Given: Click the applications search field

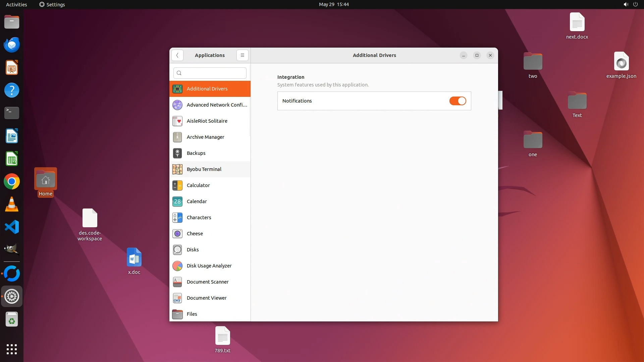Looking at the screenshot, I should coord(210,73).
